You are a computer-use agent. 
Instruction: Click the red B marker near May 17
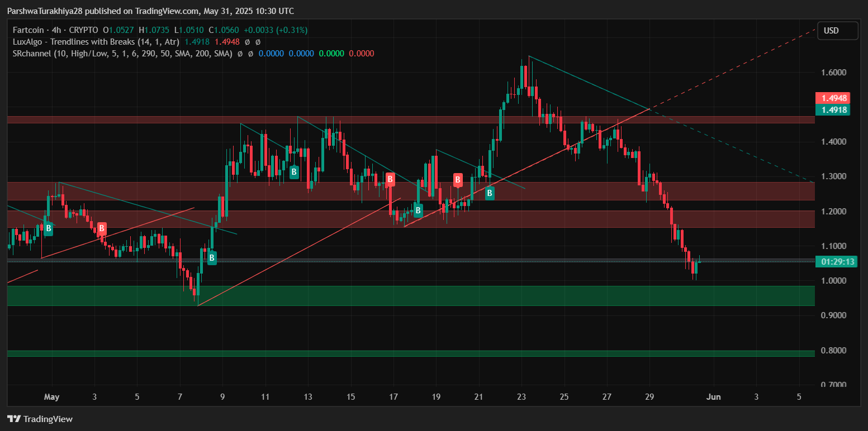(x=390, y=179)
